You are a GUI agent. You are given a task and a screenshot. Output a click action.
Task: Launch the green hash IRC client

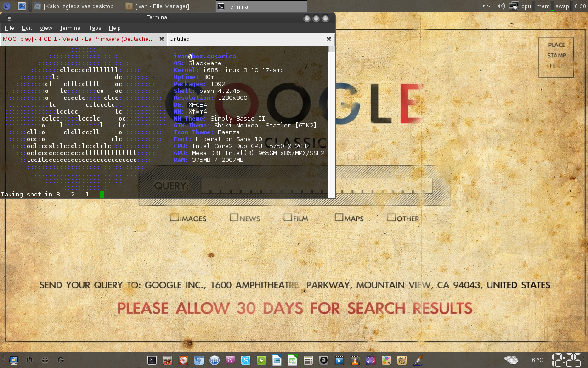point(261,361)
